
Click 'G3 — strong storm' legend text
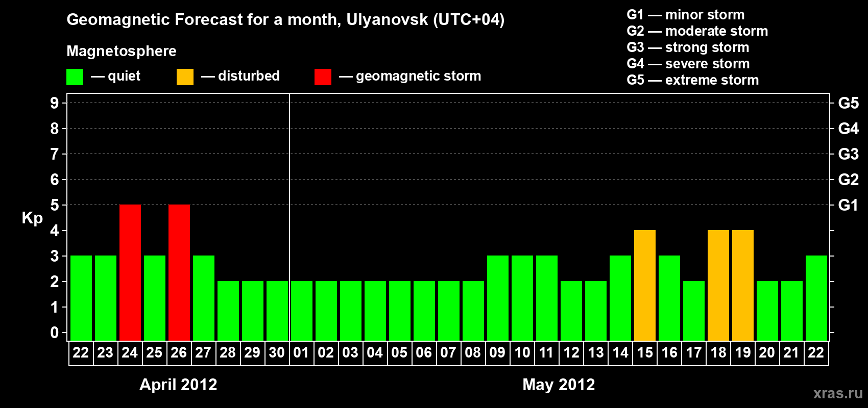point(688,47)
